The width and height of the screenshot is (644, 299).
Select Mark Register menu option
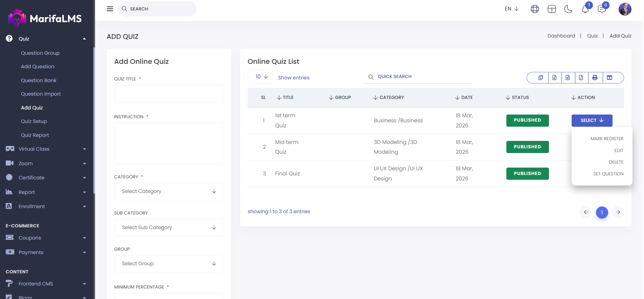pos(607,139)
